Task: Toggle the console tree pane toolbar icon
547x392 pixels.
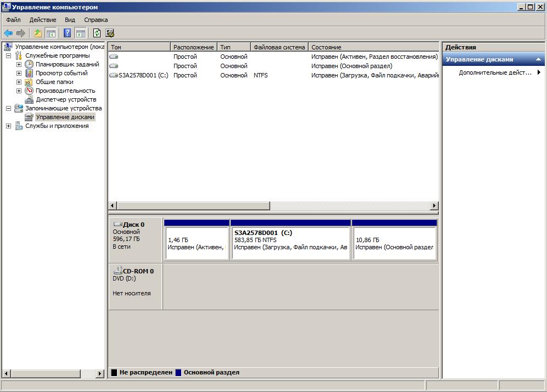Action: [x=51, y=33]
